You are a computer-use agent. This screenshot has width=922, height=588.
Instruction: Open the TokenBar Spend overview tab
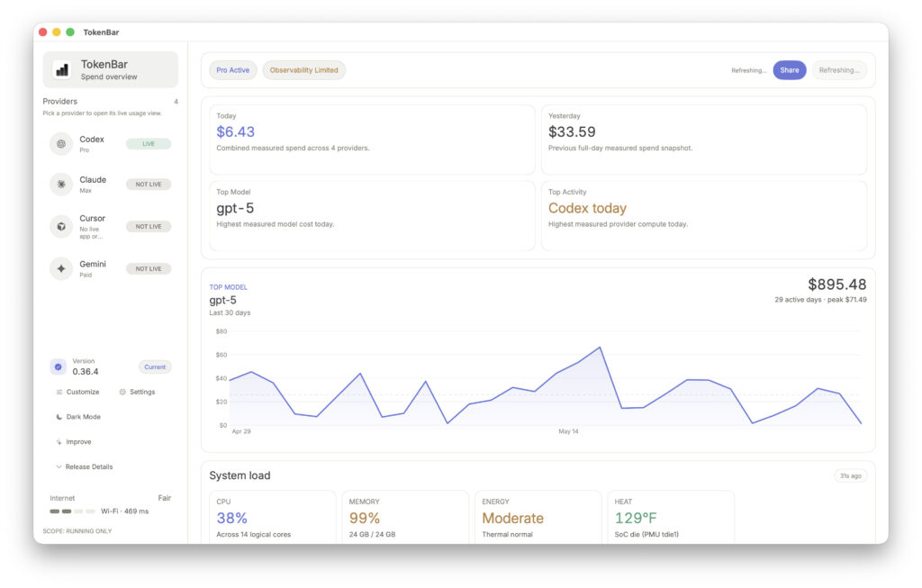[111, 69]
